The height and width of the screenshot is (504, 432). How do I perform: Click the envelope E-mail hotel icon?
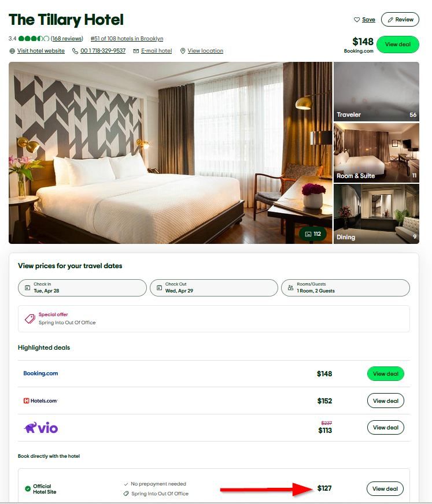pyautogui.click(x=136, y=51)
